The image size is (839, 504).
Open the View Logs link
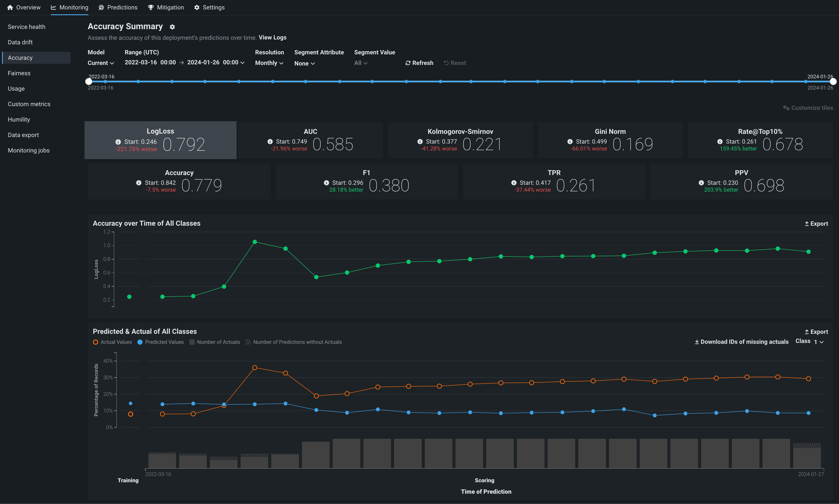(272, 38)
